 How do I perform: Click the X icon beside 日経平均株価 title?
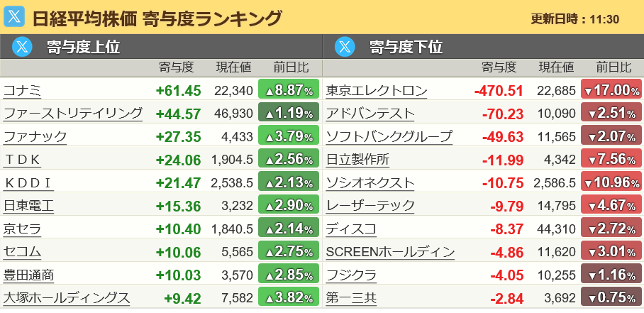pyautogui.click(x=14, y=17)
